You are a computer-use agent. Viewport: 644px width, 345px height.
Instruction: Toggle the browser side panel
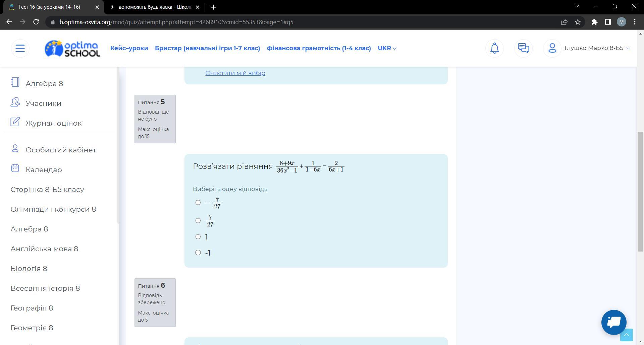point(608,22)
